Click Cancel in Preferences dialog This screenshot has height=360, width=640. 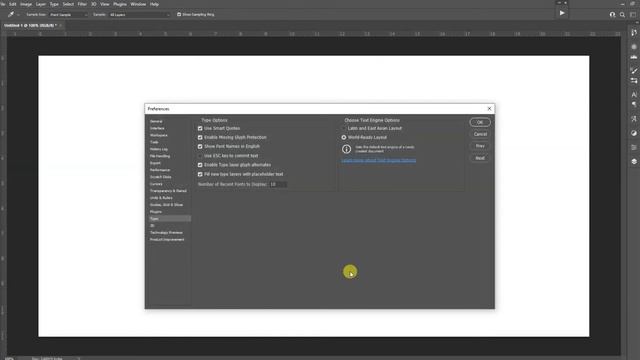coord(480,134)
